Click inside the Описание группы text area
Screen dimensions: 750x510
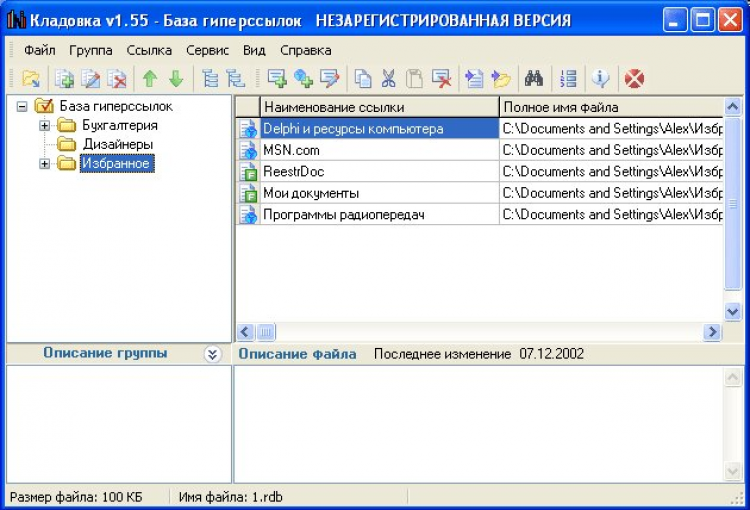(x=119, y=425)
